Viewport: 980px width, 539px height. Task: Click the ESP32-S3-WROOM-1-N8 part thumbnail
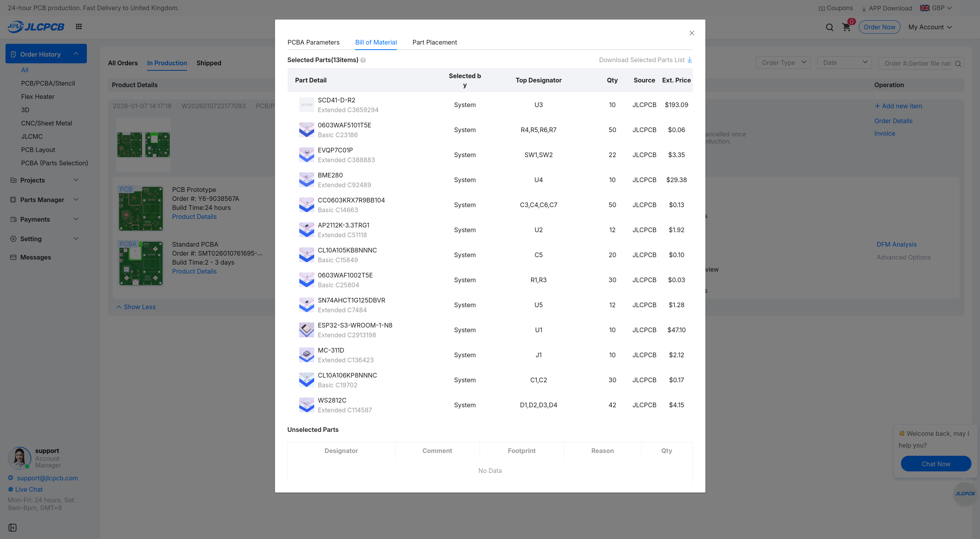click(306, 330)
